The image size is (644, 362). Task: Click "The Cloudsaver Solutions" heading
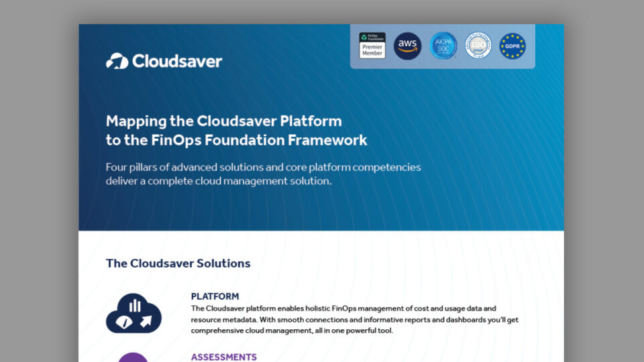(x=178, y=263)
